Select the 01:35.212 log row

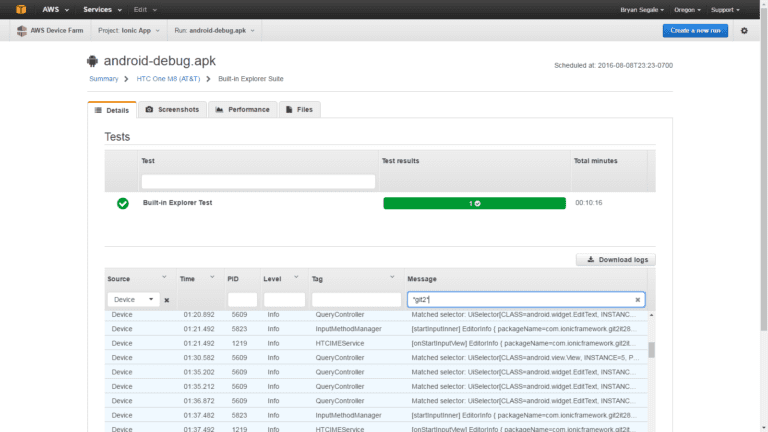pos(376,386)
